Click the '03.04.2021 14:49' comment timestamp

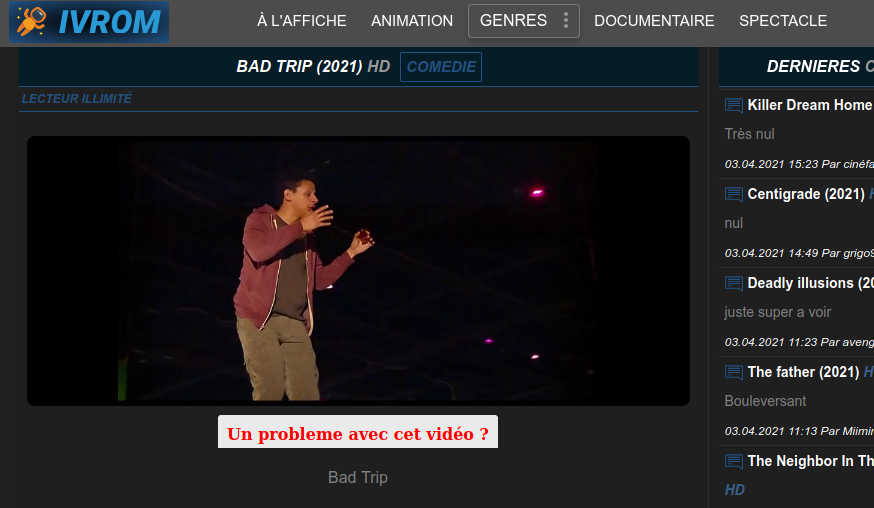pos(771,253)
